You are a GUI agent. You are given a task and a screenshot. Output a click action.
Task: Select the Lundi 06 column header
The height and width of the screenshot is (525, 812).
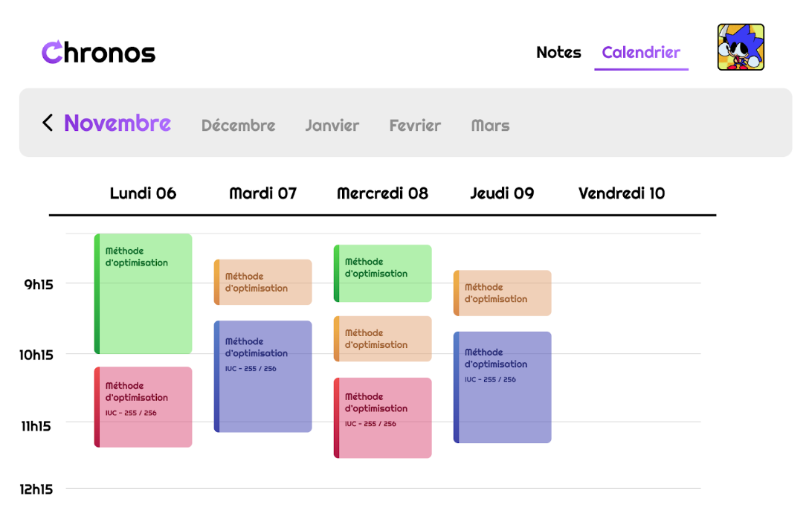(x=142, y=193)
